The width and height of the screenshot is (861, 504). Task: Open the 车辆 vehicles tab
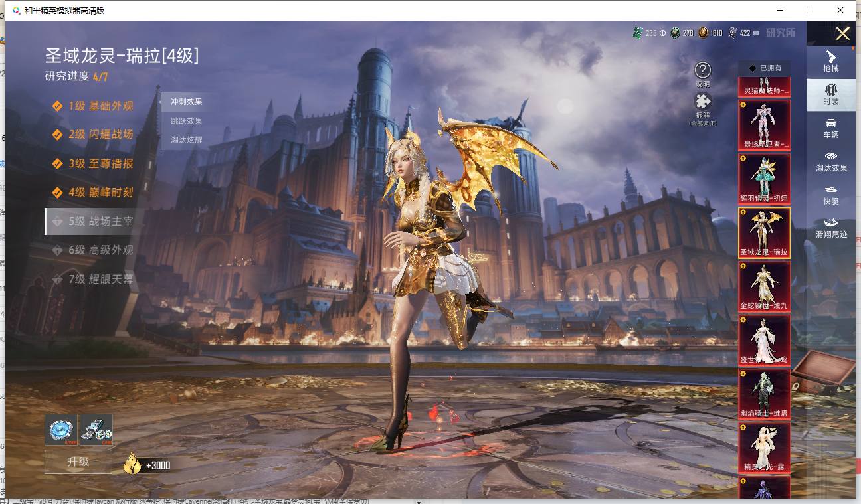point(831,128)
